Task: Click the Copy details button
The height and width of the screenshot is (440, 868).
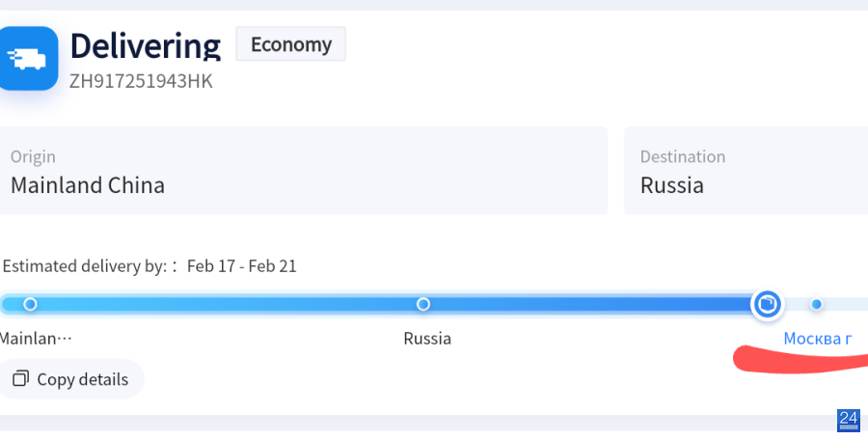Action: click(70, 378)
